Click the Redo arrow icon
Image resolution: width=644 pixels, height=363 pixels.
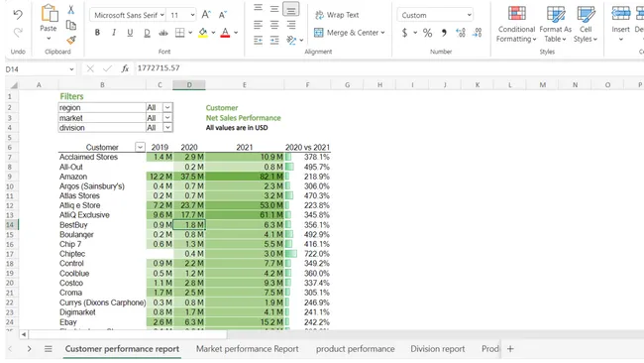tap(18, 32)
